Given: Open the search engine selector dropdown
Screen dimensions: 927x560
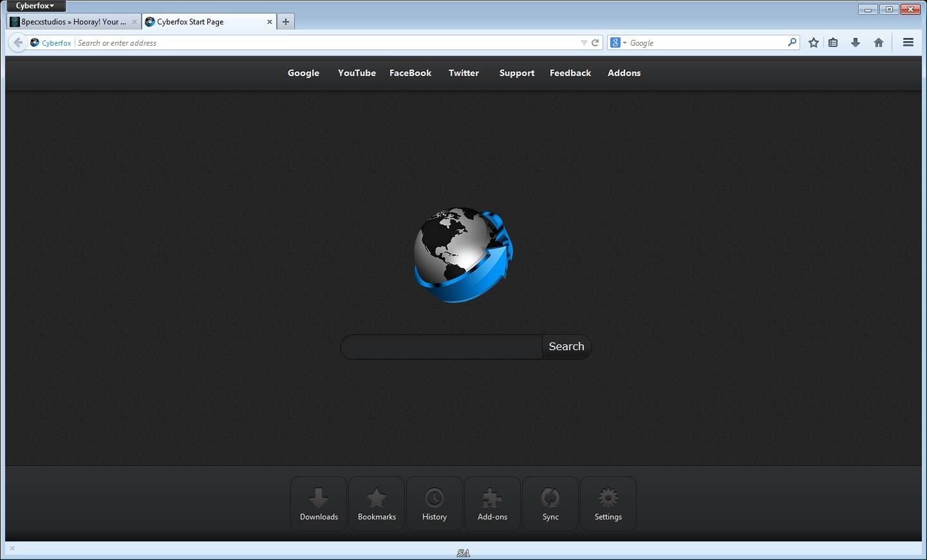Looking at the screenshot, I should click(x=618, y=43).
